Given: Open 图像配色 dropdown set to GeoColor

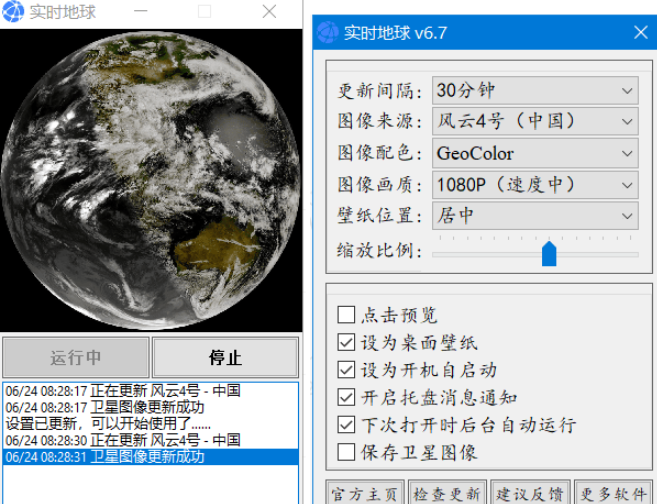Looking at the screenshot, I should 534,153.
